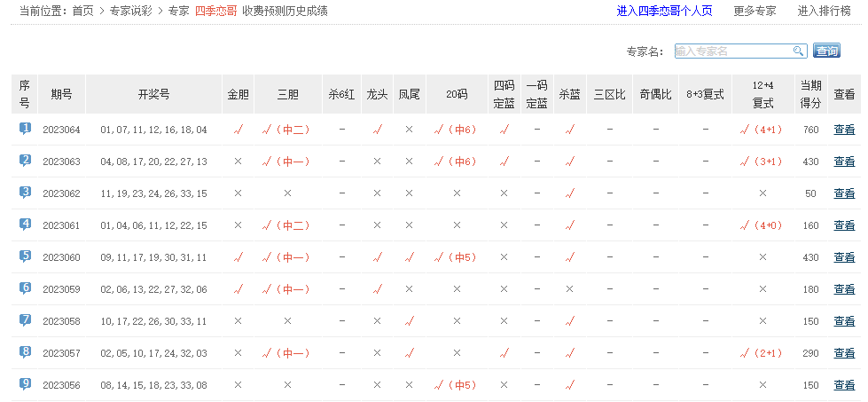Focus the 输入专家名 input field
This screenshot has width=868, height=402.
coord(732,51)
